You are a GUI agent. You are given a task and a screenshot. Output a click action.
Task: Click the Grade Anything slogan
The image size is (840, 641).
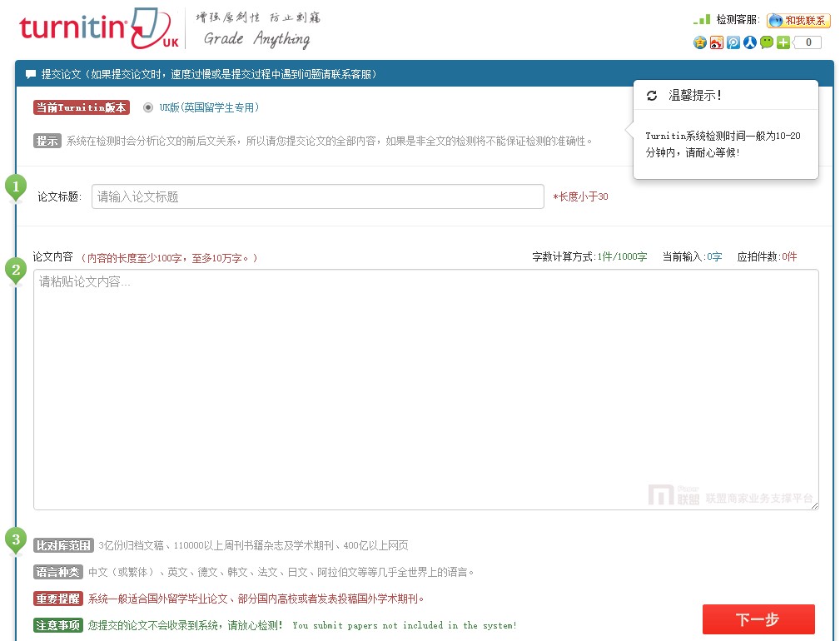(x=256, y=39)
